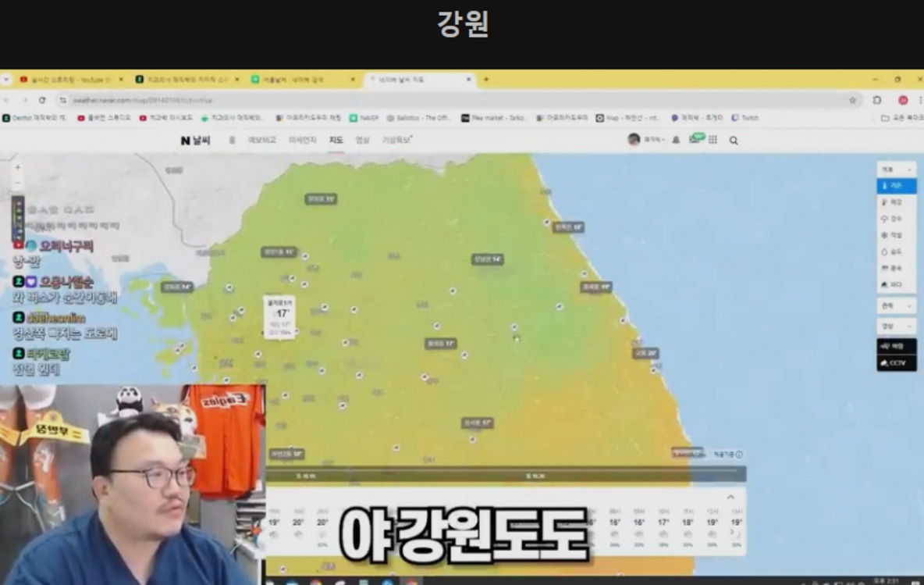
Task: Click the info icon next to 적용기준
Action: click(x=739, y=455)
